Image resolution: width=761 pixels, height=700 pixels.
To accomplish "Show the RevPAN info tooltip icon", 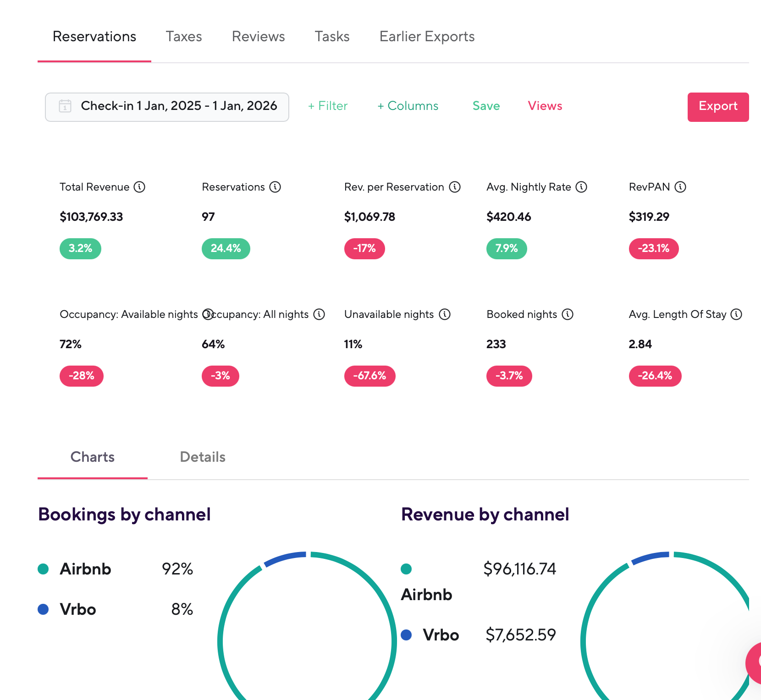I will tap(680, 187).
